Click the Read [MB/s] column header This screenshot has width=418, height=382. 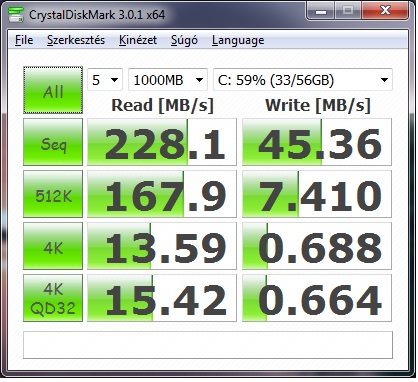pos(162,105)
